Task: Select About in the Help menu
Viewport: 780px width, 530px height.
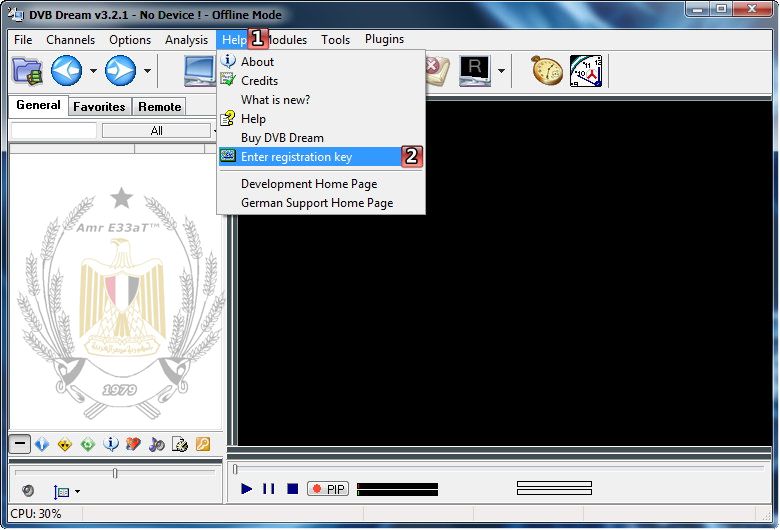Action: [x=321, y=62]
